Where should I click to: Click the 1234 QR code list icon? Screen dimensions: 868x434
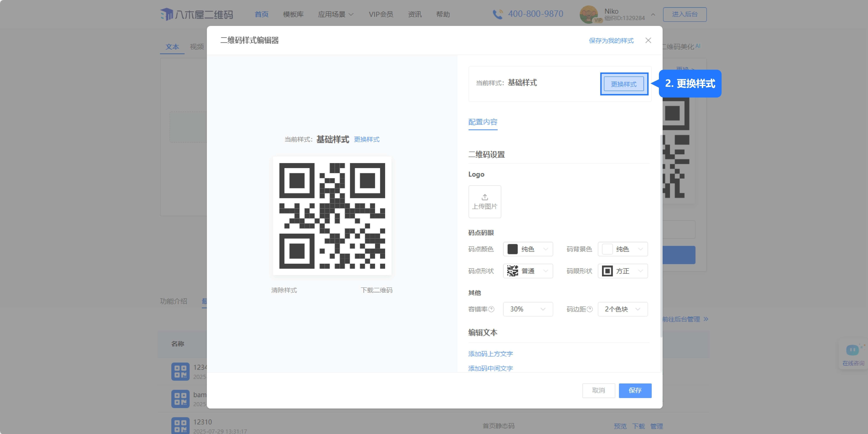[180, 371]
